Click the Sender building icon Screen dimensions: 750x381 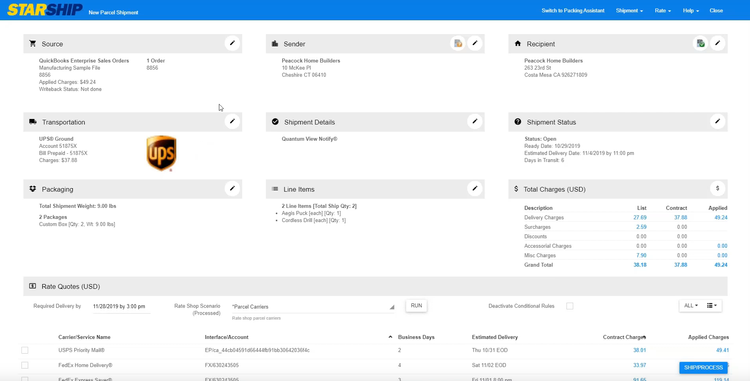[275, 44]
